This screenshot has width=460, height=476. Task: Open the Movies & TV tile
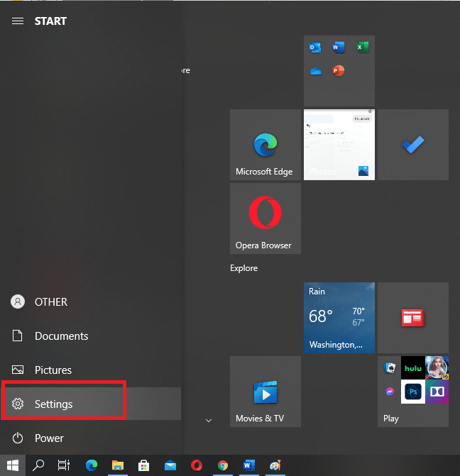[265, 392]
